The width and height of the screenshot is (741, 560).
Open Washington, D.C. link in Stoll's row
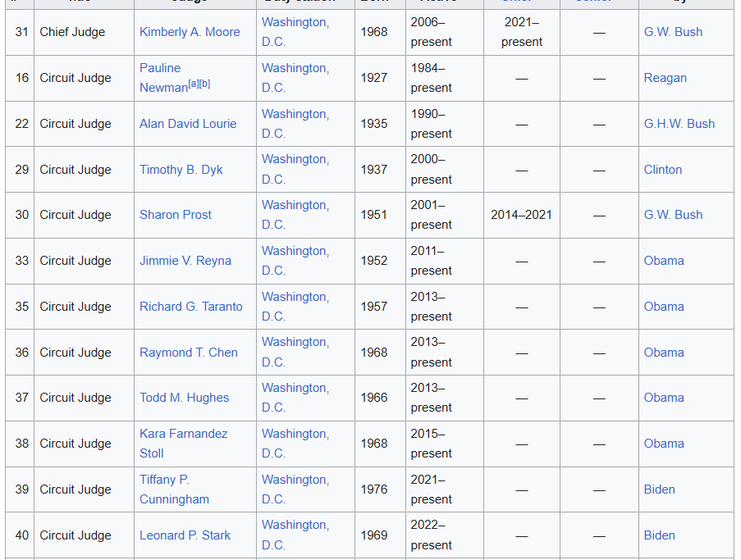(295, 444)
